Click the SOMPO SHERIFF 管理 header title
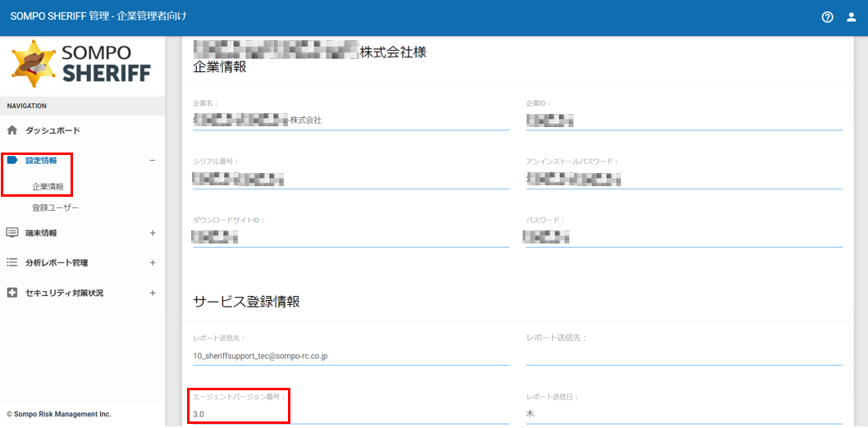 (x=98, y=16)
